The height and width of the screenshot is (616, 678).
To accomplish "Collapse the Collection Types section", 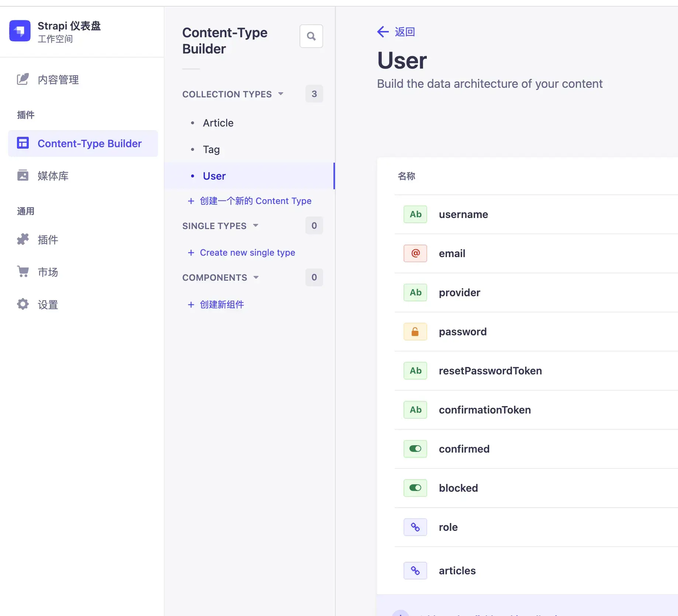I will click(281, 94).
